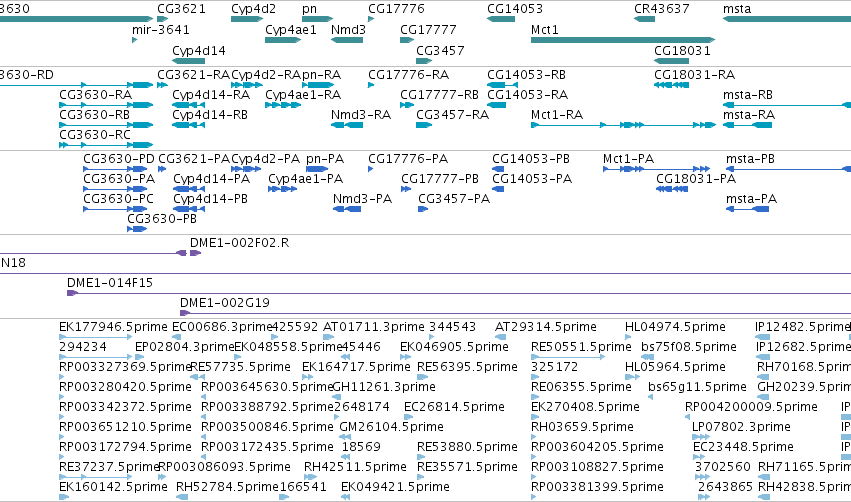Image resolution: width=851 pixels, height=502 pixels.
Task: Open the CG3630-RB transcript label
Action: [94, 115]
